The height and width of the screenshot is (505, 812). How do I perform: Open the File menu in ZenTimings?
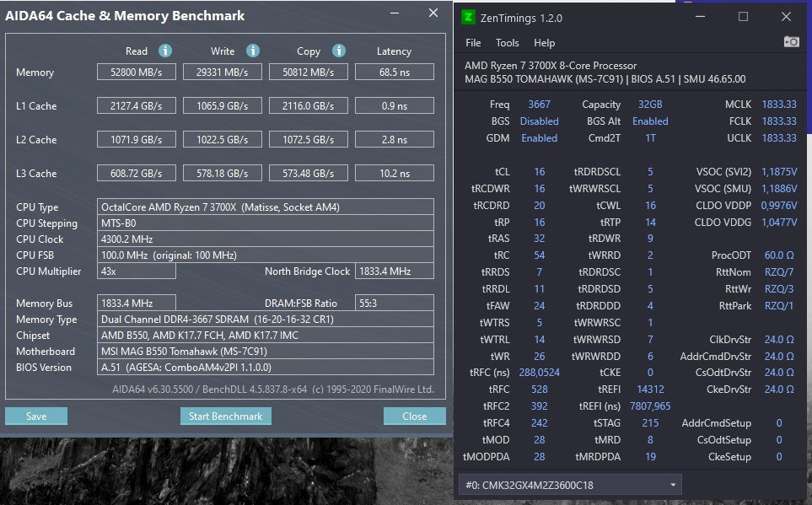pyautogui.click(x=473, y=43)
